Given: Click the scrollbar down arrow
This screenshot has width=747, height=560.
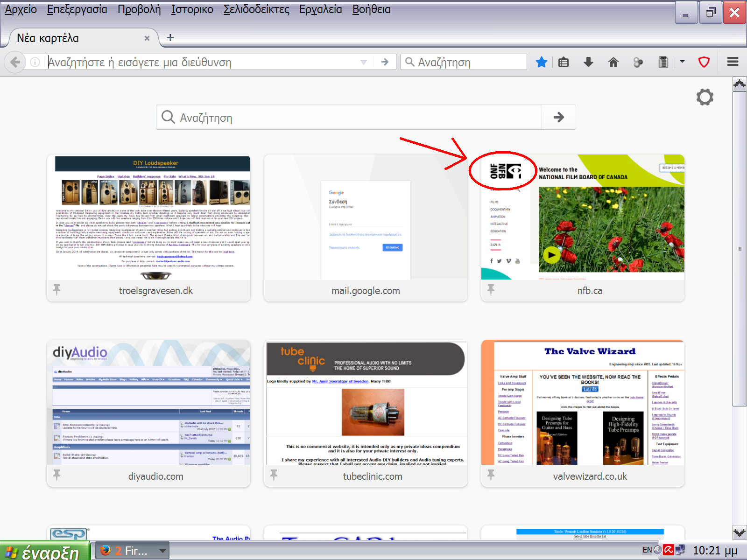Looking at the screenshot, I should coord(740,532).
